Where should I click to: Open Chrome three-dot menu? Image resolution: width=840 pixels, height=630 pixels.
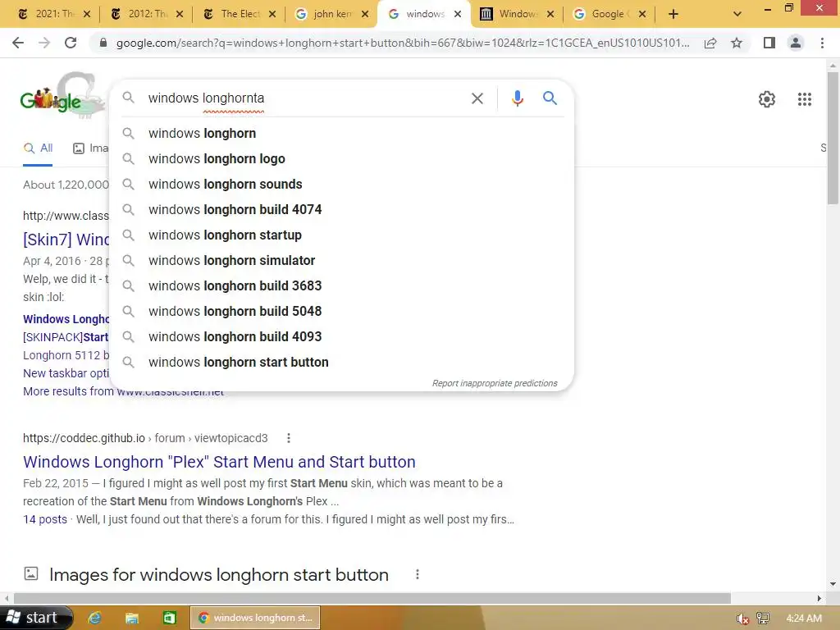(x=822, y=43)
